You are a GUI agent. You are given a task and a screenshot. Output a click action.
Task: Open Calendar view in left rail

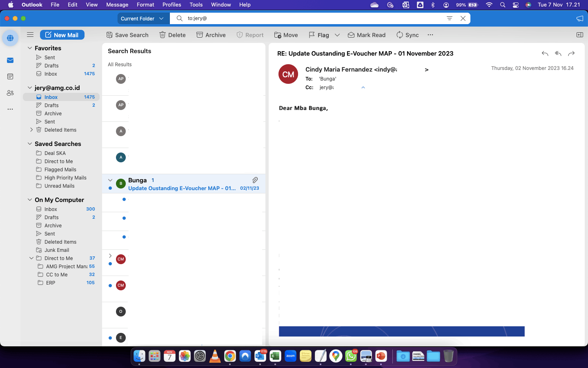[10, 76]
